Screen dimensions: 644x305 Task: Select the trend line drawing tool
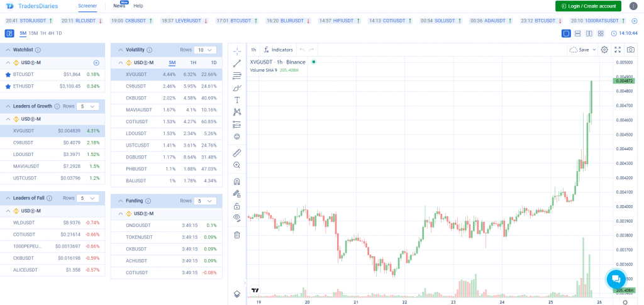point(237,64)
